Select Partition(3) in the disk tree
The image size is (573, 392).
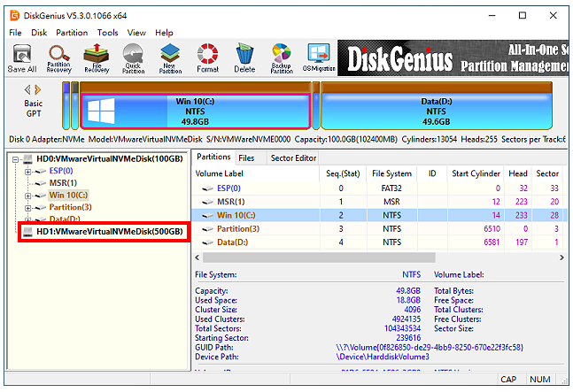point(71,207)
